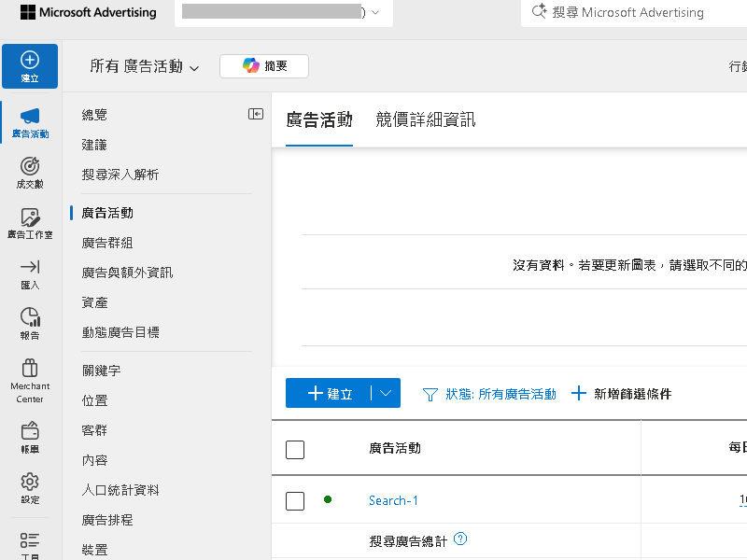The image size is (747, 560).
Task: Open the Search-1 campaign link
Action: pos(393,500)
